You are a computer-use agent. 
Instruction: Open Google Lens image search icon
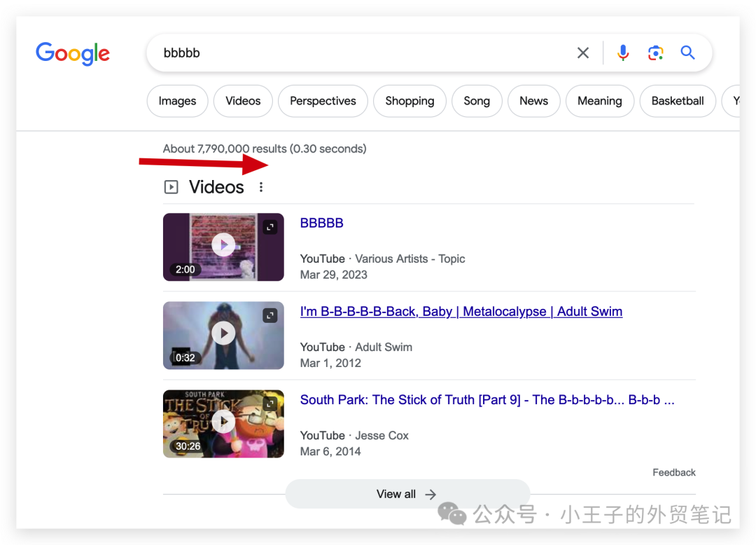(x=655, y=53)
